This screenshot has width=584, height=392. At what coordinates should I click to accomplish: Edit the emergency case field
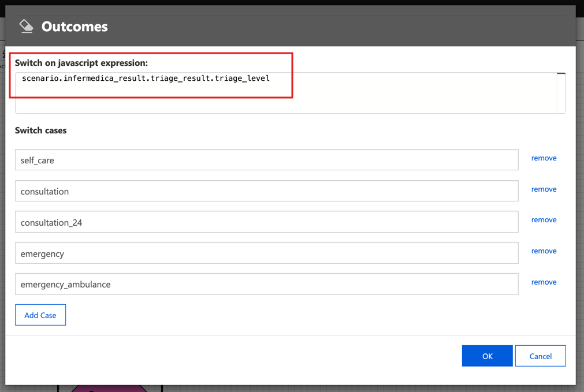(267, 253)
